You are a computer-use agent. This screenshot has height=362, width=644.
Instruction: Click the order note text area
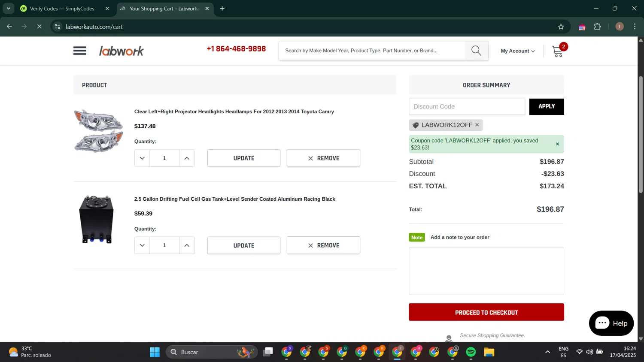[486, 271]
